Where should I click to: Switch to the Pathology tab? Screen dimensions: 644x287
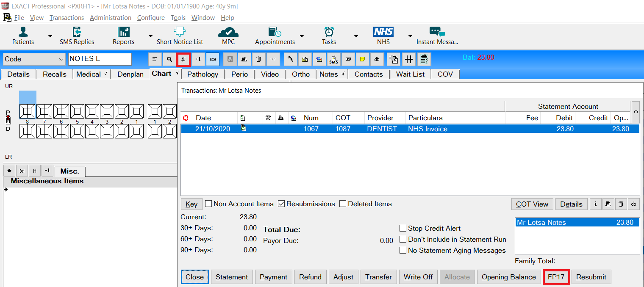[x=203, y=74]
